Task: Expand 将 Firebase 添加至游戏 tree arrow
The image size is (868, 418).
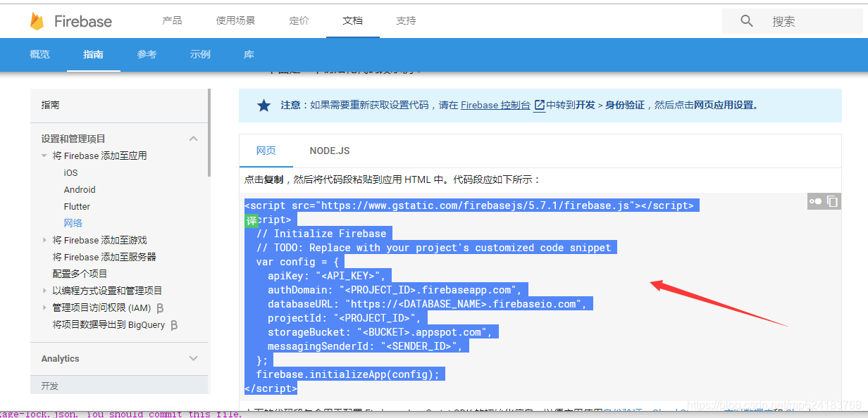Action: pos(44,240)
